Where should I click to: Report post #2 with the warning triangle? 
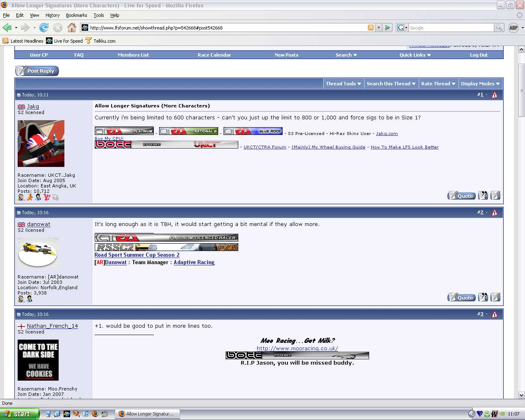[495, 213]
